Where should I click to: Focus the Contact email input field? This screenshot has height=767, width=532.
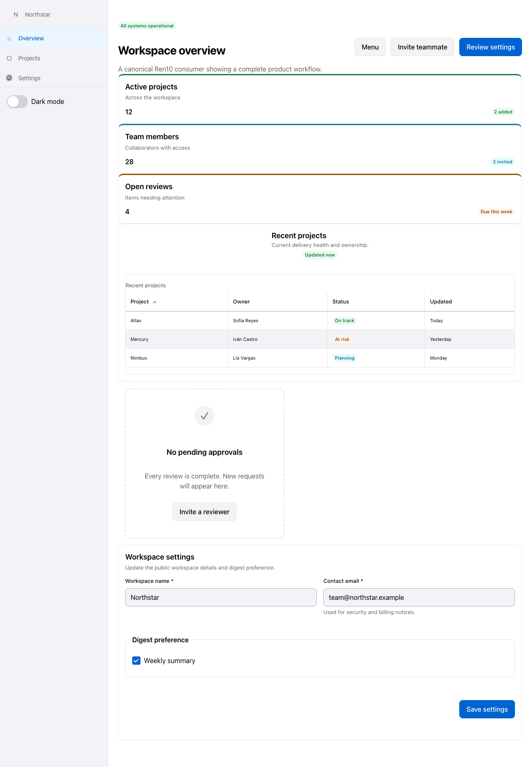pyautogui.click(x=419, y=597)
